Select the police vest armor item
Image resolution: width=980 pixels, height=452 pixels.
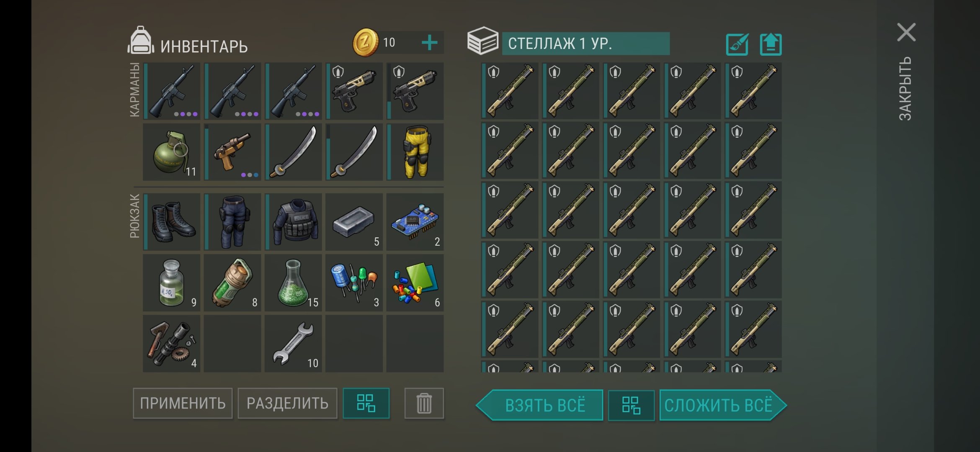(293, 222)
